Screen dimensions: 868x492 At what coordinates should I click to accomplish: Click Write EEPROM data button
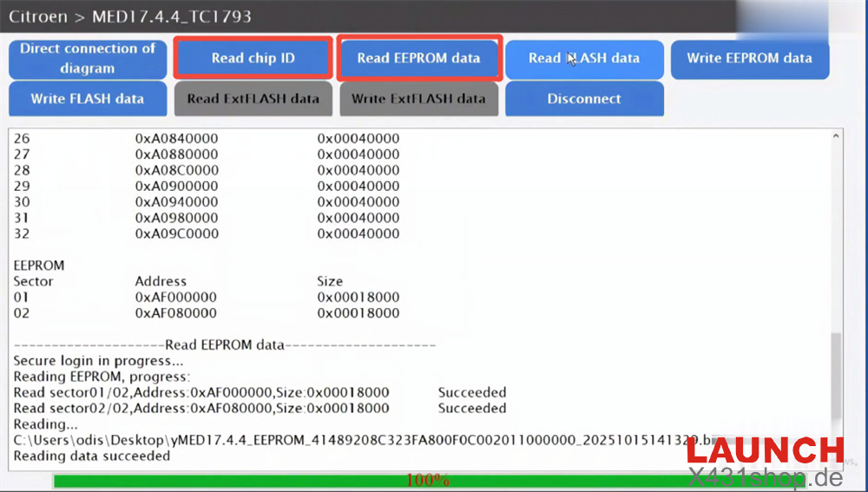click(750, 59)
